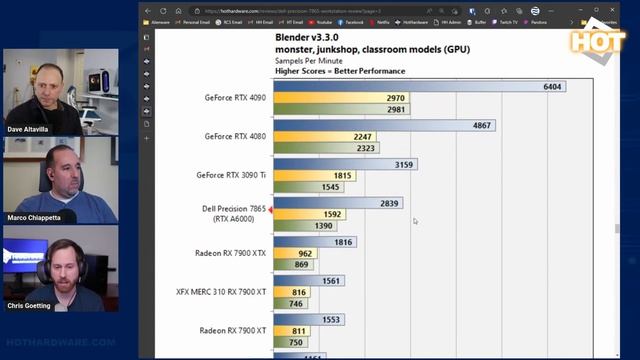Click the 1592 yellow bar value

pyautogui.click(x=332, y=214)
